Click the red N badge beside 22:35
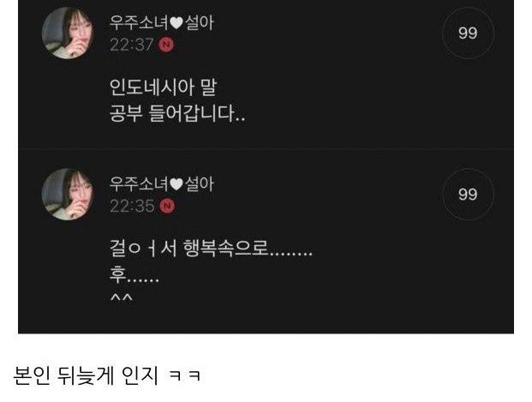 click(x=167, y=206)
